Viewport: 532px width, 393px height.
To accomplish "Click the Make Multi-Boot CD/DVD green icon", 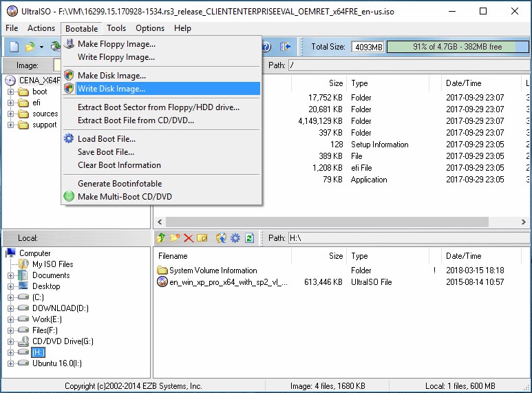I will (x=69, y=196).
